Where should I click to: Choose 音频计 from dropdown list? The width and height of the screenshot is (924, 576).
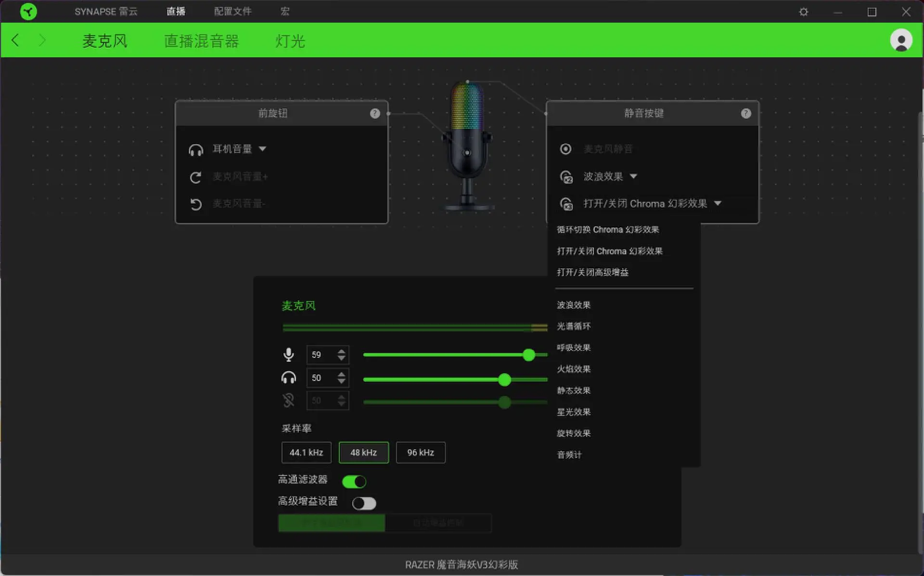(569, 455)
